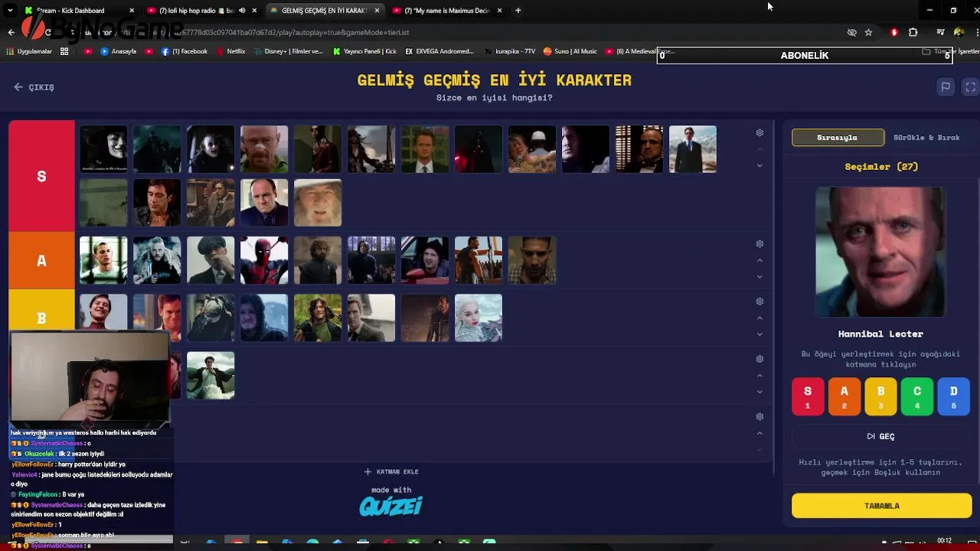Go back in browser
Screen dimensions: 980x551
click(11, 32)
